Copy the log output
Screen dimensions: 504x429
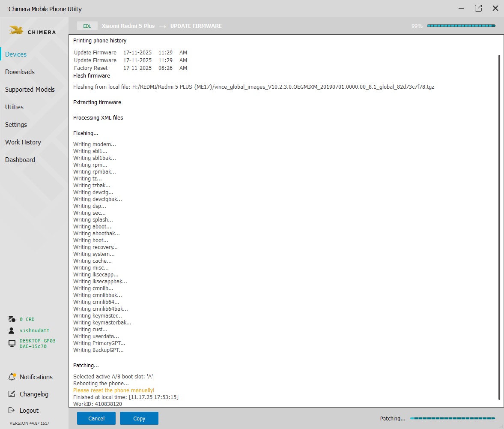[x=139, y=418]
